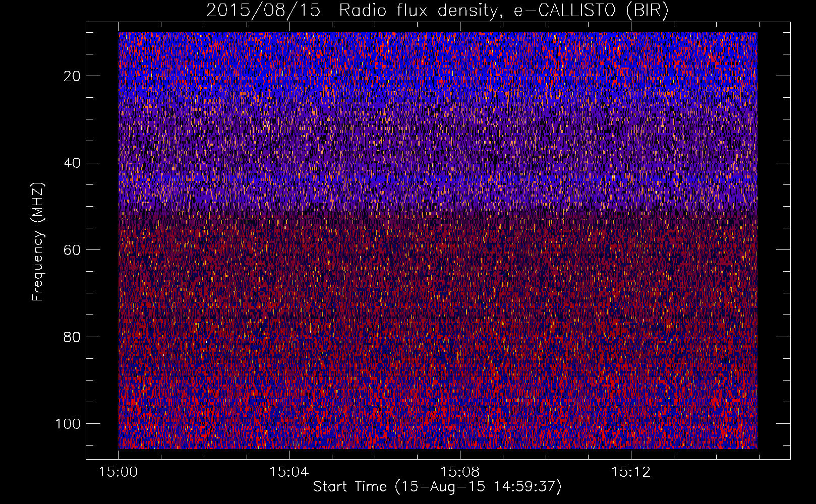Click the frequency tick label 20
The height and width of the screenshot is (504, 816).
(73, 76)
